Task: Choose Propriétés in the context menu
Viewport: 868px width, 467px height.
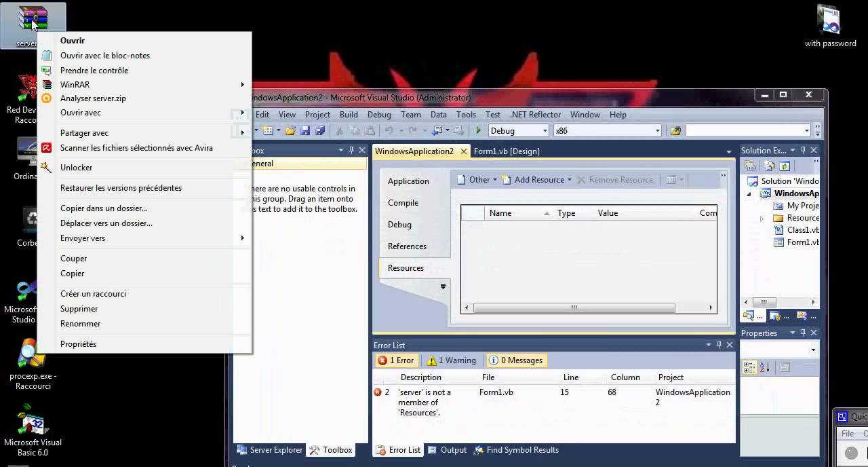Action: click(x=144, y=344)
